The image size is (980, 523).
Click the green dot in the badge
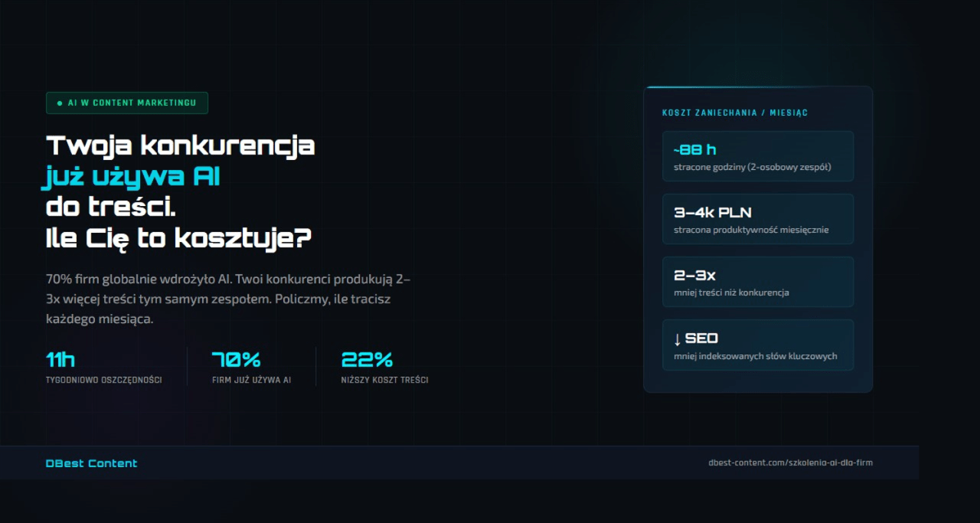[60, 103]
